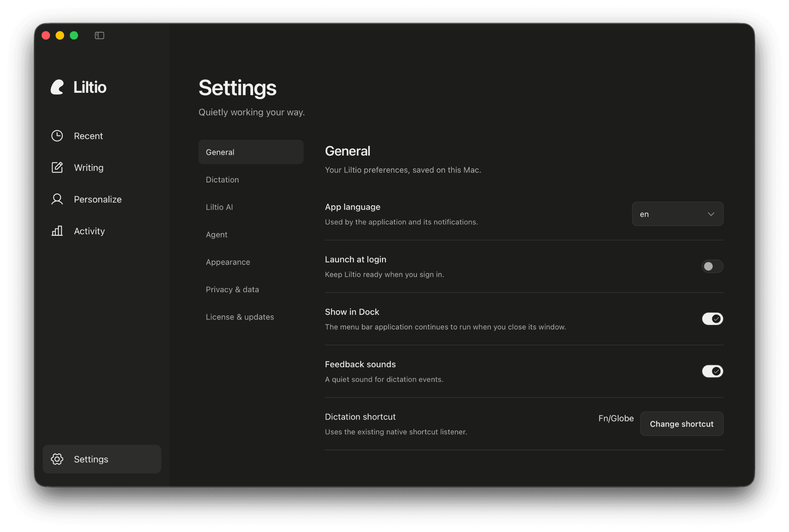Open Personalize in the sidebar
The image size is (789, 532).
102,199
